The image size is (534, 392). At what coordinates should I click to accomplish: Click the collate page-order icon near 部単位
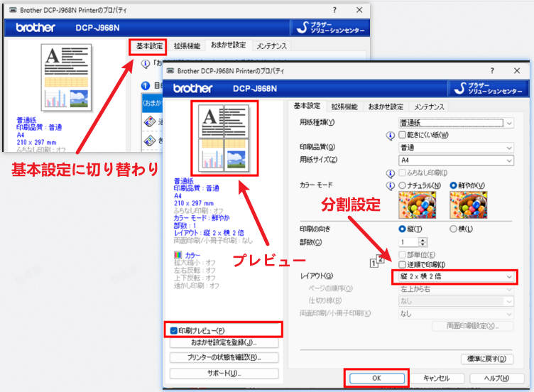[377, 261]
